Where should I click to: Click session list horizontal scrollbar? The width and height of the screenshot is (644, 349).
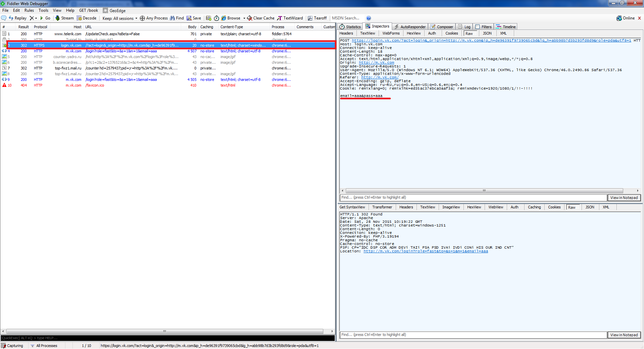165,331
